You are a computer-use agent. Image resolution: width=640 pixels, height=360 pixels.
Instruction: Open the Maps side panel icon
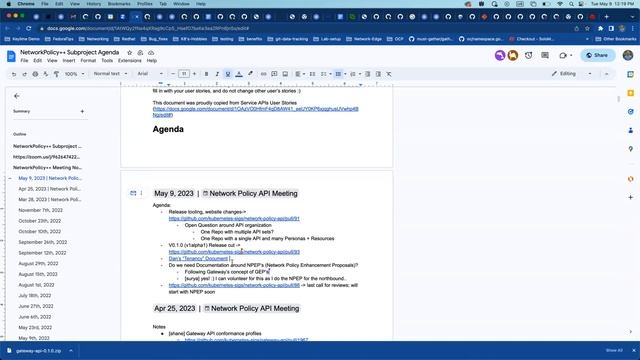[631, 149]
